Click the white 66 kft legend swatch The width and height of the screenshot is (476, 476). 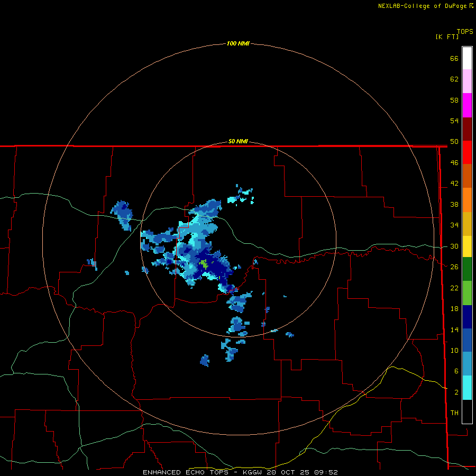click(467, 58)
